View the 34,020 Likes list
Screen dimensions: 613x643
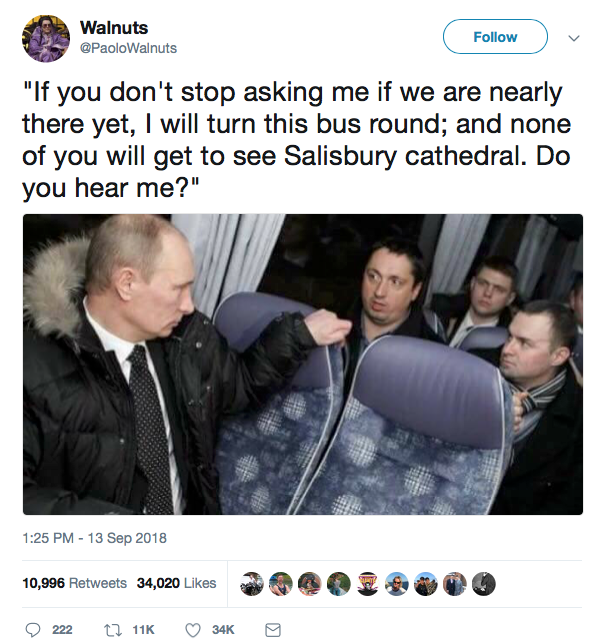pyautogui.click(x=177, y=583)
